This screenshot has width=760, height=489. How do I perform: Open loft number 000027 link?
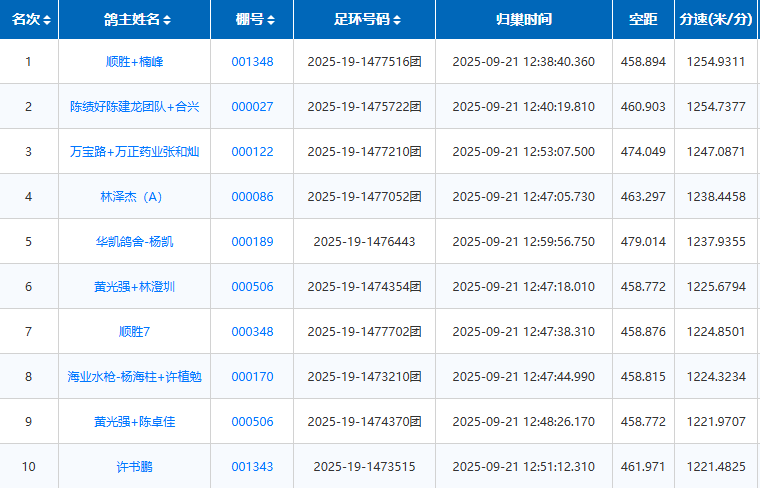click(x=252, y=107)
